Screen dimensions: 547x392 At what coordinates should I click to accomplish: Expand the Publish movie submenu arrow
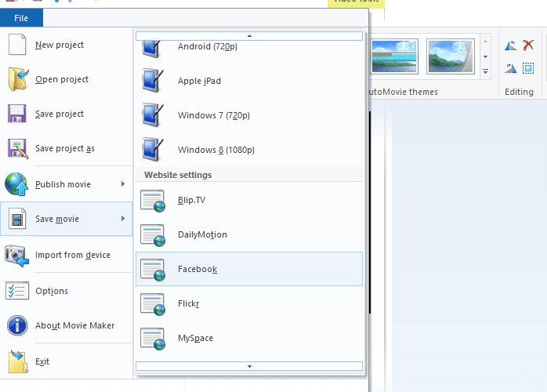click(x=123, y=184)
